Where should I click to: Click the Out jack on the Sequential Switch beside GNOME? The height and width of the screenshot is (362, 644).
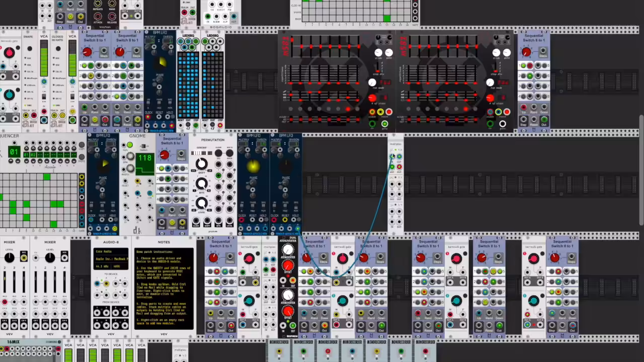click(x=182, y=223)
